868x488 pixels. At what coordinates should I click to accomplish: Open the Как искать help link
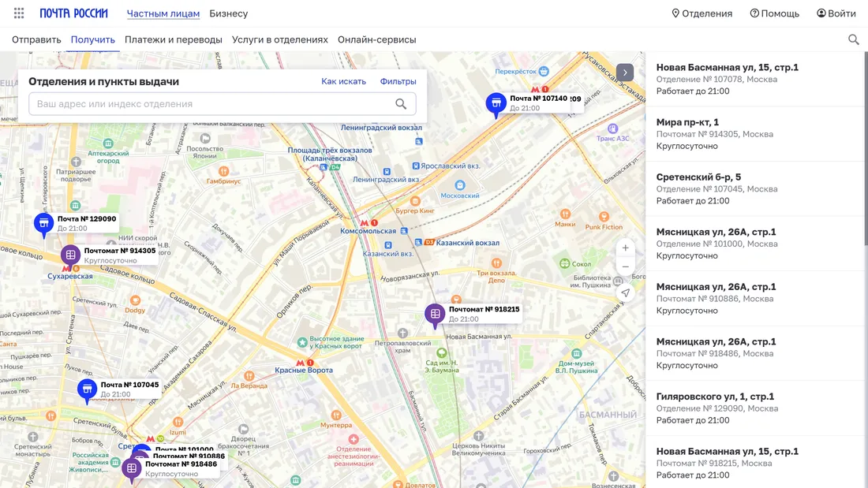pos(344,80)
